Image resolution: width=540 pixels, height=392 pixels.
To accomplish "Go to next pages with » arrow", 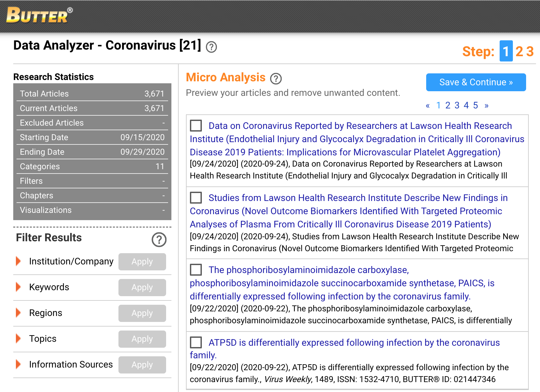I will (x=486, y=105).
